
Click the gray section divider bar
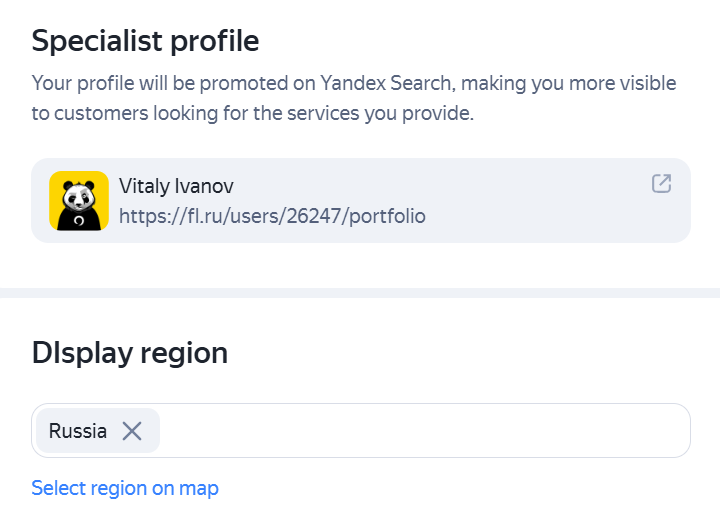point(360,293)
